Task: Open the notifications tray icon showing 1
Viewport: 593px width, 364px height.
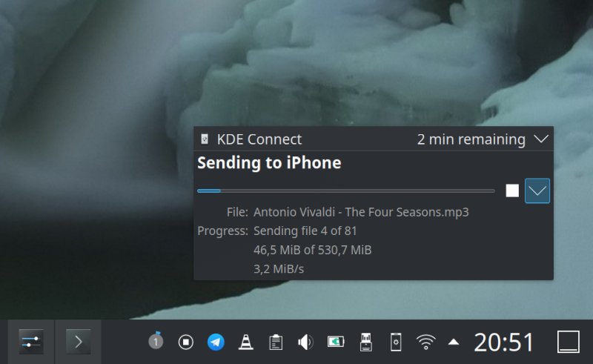Action: [156, 341]
